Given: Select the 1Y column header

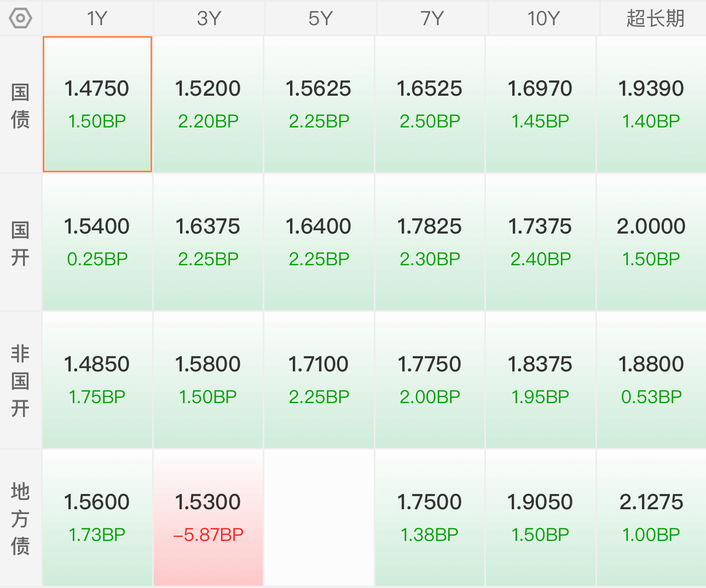Looking at the screenshot, I should (x=97, y=19).
